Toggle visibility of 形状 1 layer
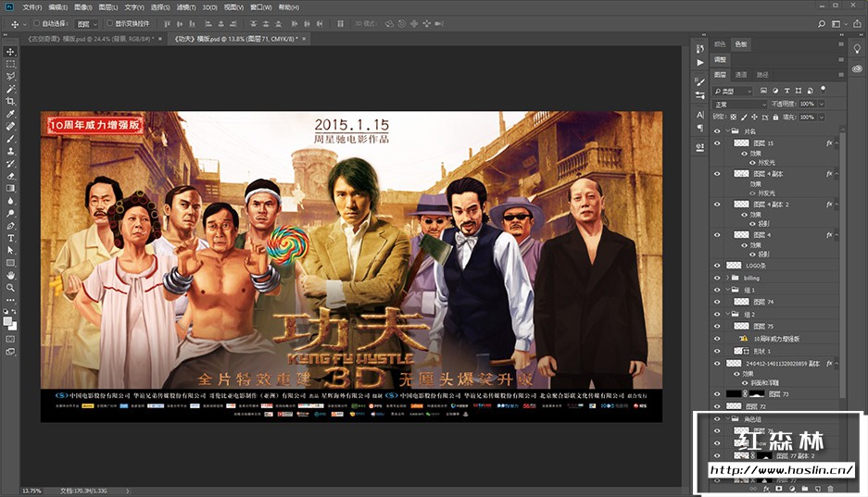This screenshot has height=497, width=868. [717, 351]
